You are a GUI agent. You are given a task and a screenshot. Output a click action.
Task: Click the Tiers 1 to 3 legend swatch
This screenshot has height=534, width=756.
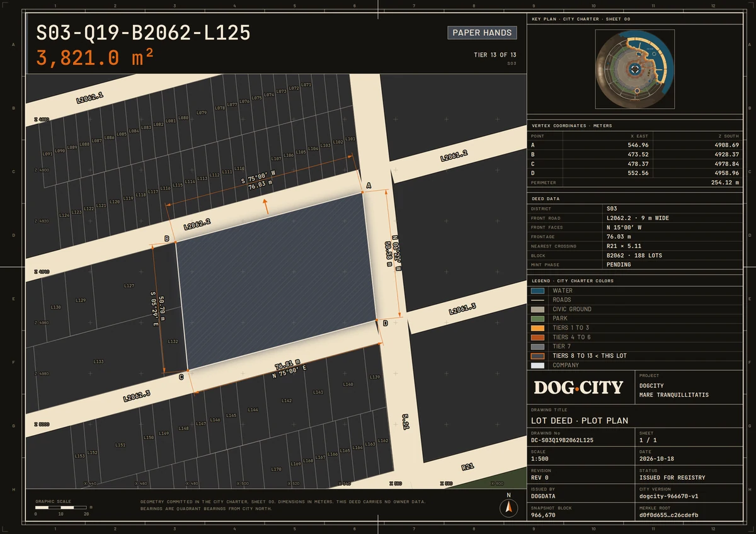pyautogui.click(x=537, y=328)
